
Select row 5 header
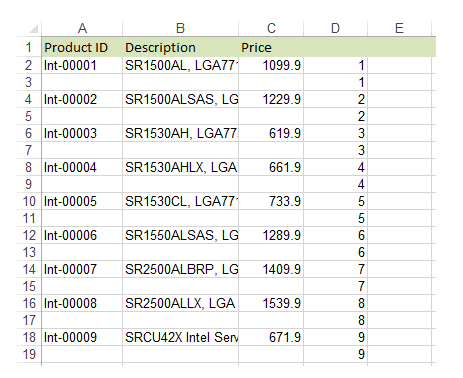[x=29, y=116]
